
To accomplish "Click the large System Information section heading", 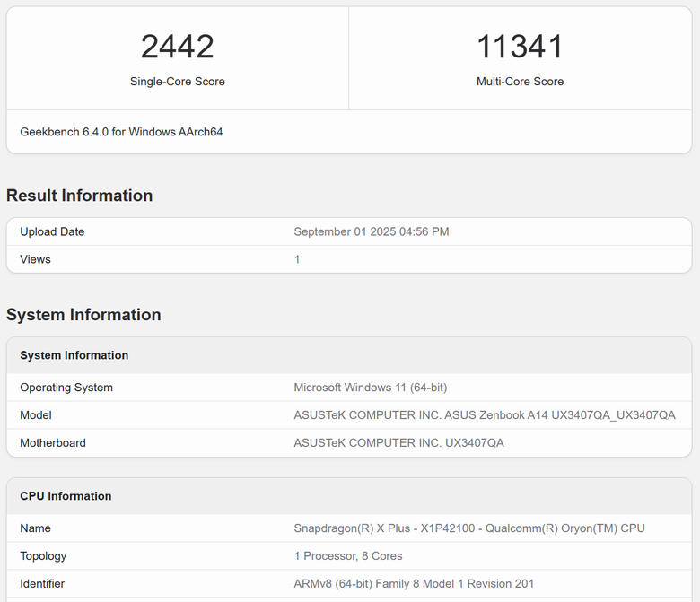I will (83, 315).
